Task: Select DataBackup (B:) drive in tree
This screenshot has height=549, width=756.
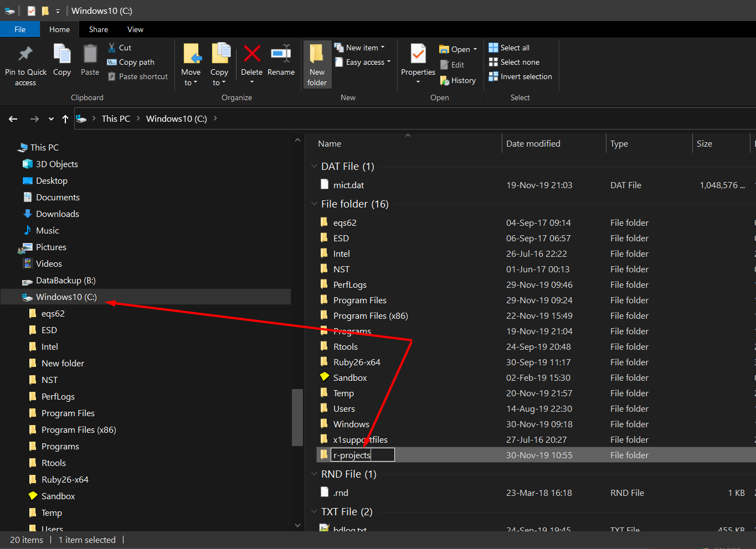Action: tap(65, 280)
